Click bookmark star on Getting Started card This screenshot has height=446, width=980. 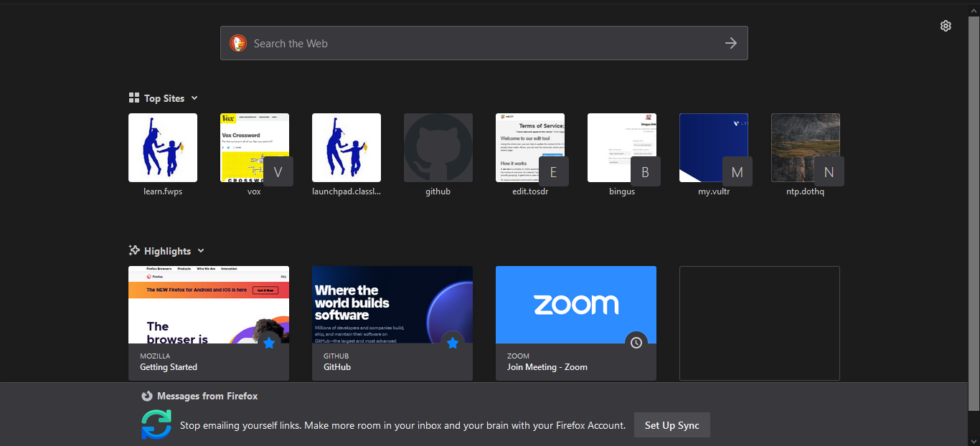pyautogui.click(x=269, y=343)
